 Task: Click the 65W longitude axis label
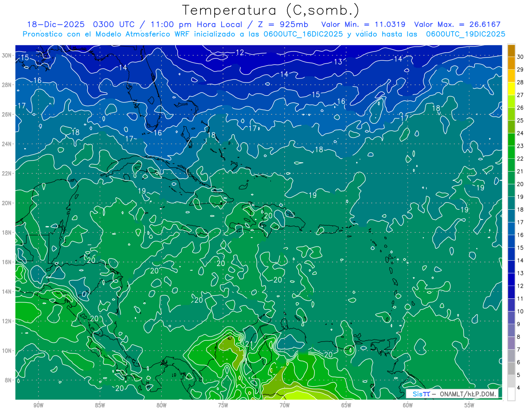click(346, 405)
